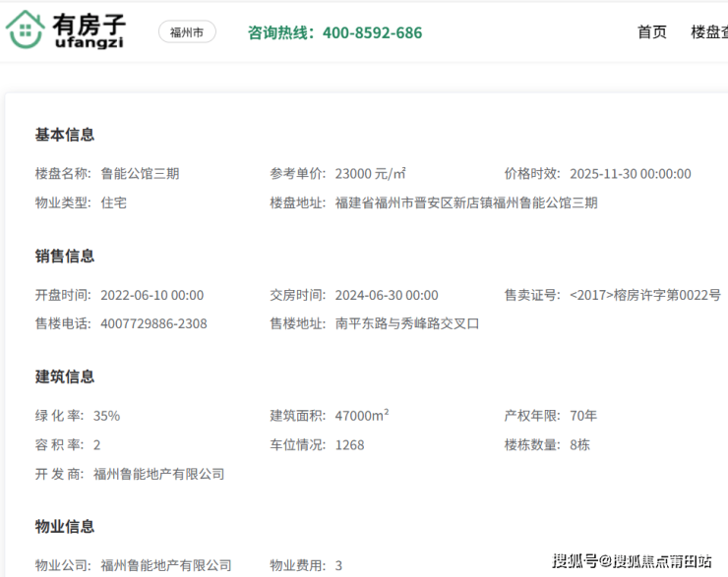
Task: Click the developer name beside 开发商
Action: point(158,474)
